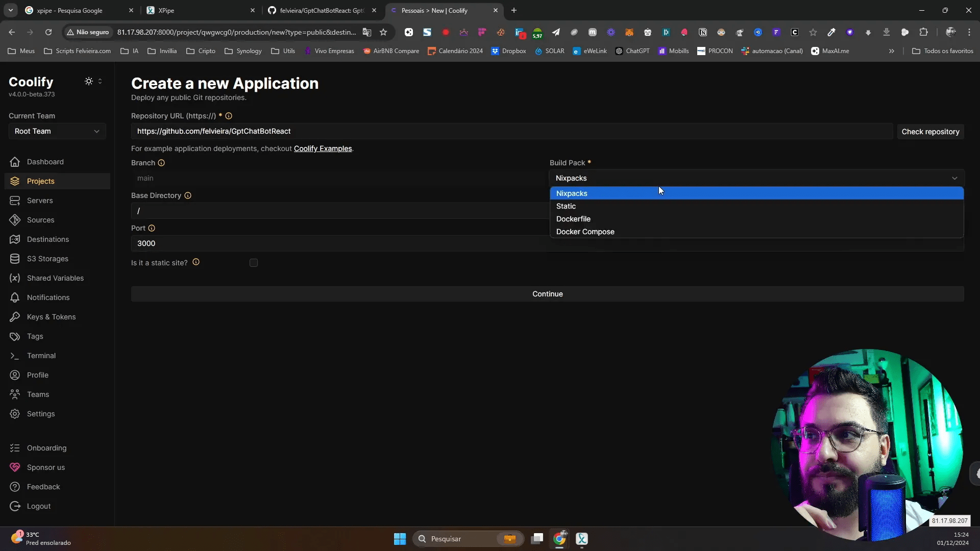Click Chrome icon in taskbar
Viewport: 980px width, 551px height.
559,539
